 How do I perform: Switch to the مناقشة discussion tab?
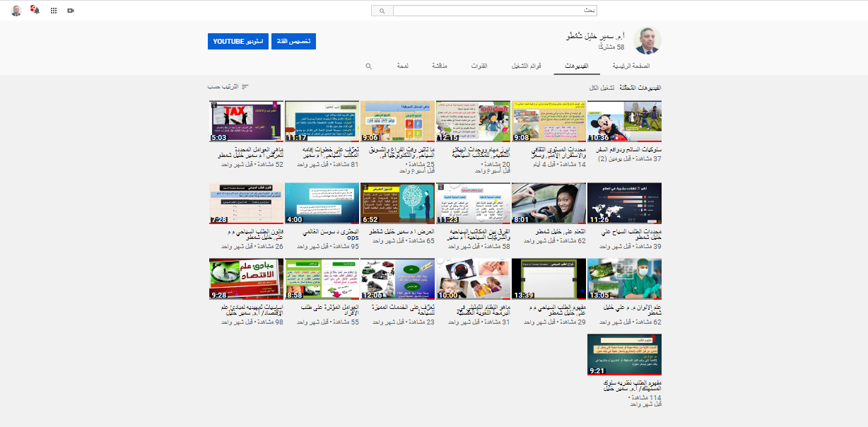[x=439, y=66]
